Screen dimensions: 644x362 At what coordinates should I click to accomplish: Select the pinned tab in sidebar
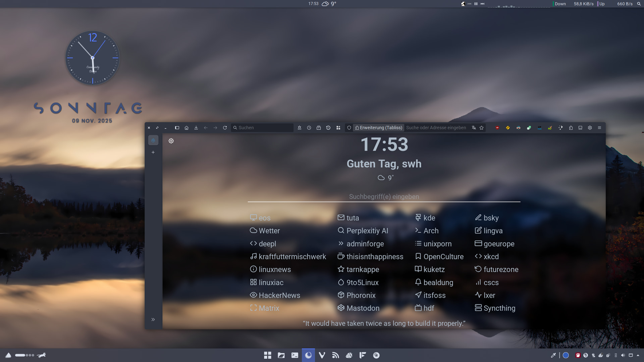pyautogui.click(x=153, y=140)
